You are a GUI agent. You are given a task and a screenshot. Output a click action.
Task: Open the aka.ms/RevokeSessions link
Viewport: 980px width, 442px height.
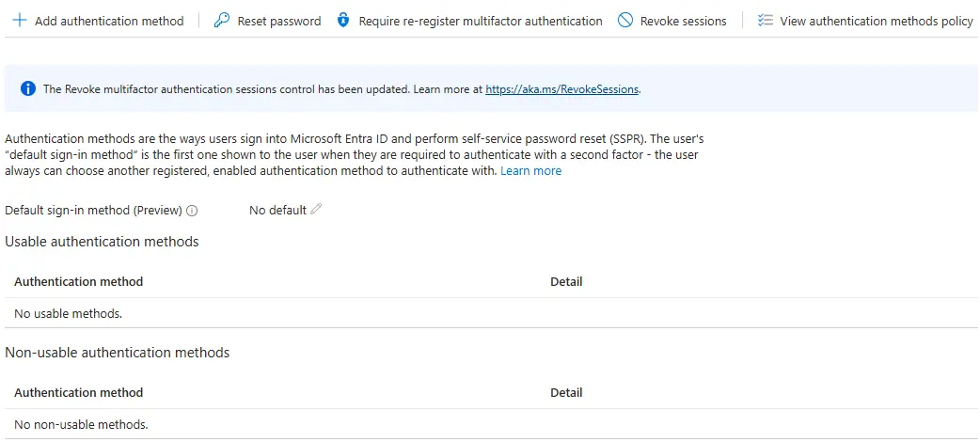[x=561, y=88]
